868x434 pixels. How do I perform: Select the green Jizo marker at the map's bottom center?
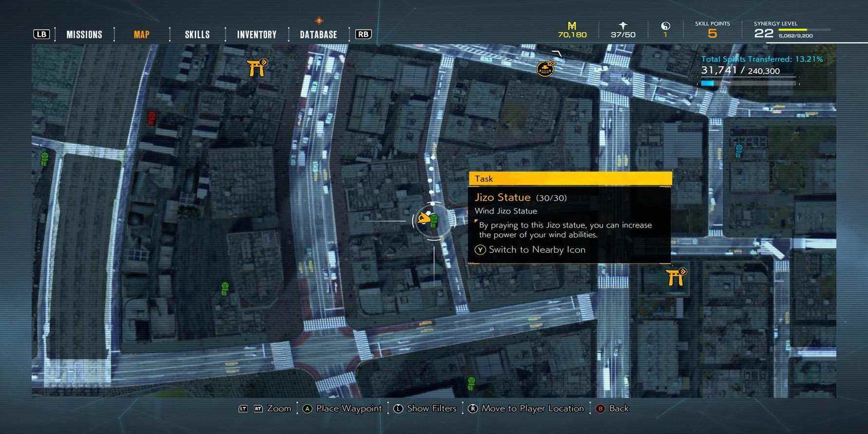471,383
